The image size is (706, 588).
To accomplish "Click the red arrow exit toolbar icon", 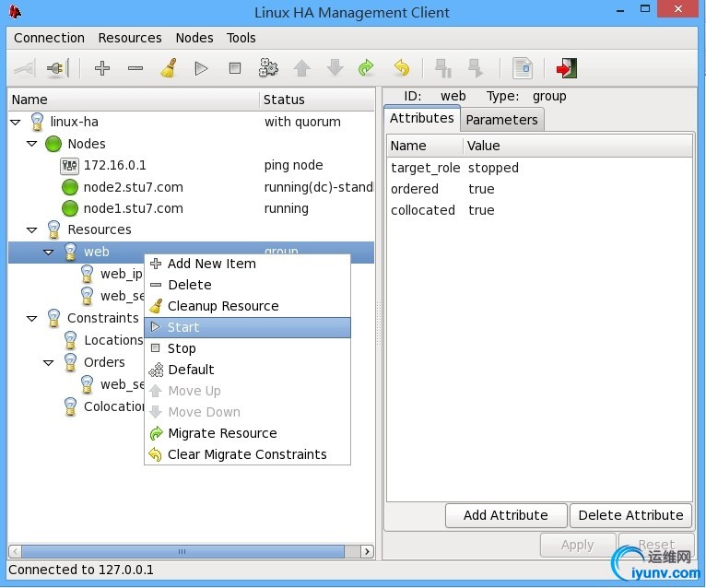I will [x=567, y=68].
